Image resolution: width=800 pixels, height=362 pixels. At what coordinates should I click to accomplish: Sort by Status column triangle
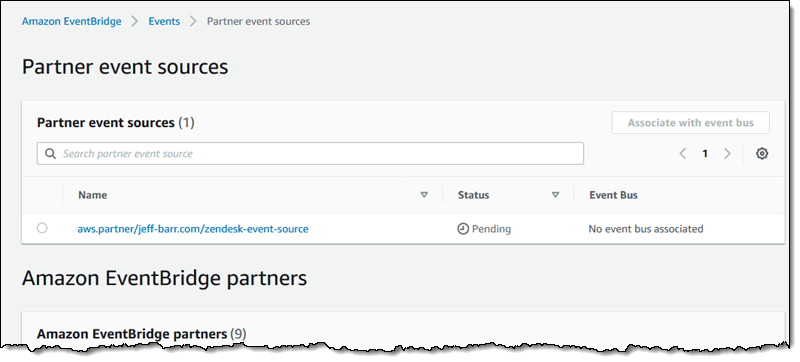[556, 195]
